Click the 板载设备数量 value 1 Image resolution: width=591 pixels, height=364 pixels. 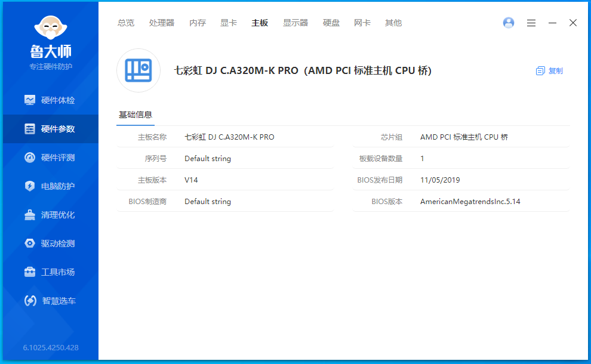(422, 159)
